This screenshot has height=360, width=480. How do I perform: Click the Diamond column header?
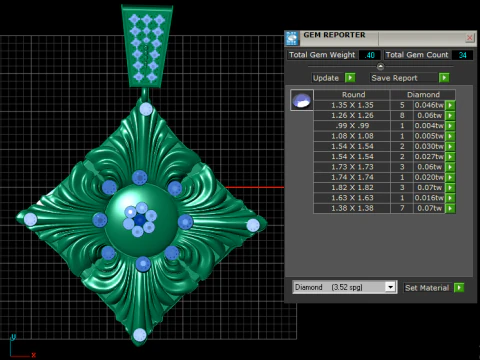(x=423, y=95)
